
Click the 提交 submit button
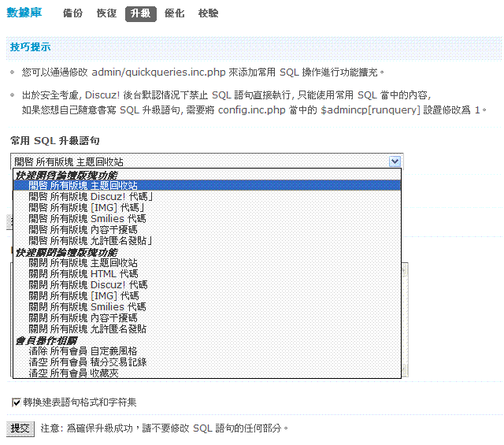click(x=20, y=429)
